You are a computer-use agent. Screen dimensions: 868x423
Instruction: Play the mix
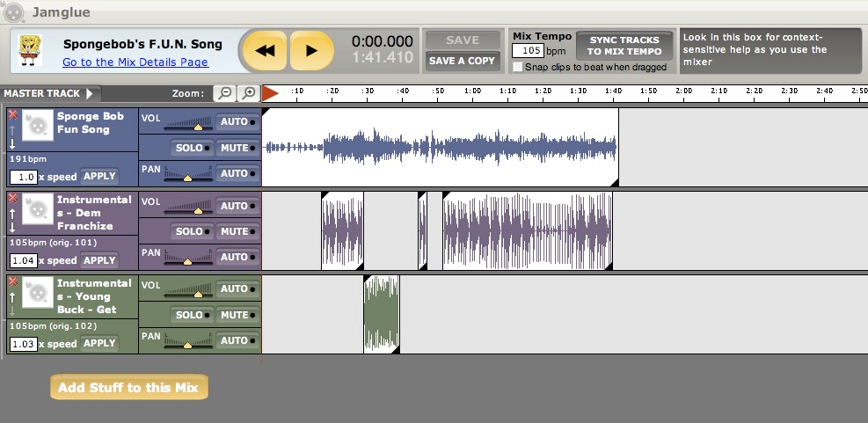311,51
